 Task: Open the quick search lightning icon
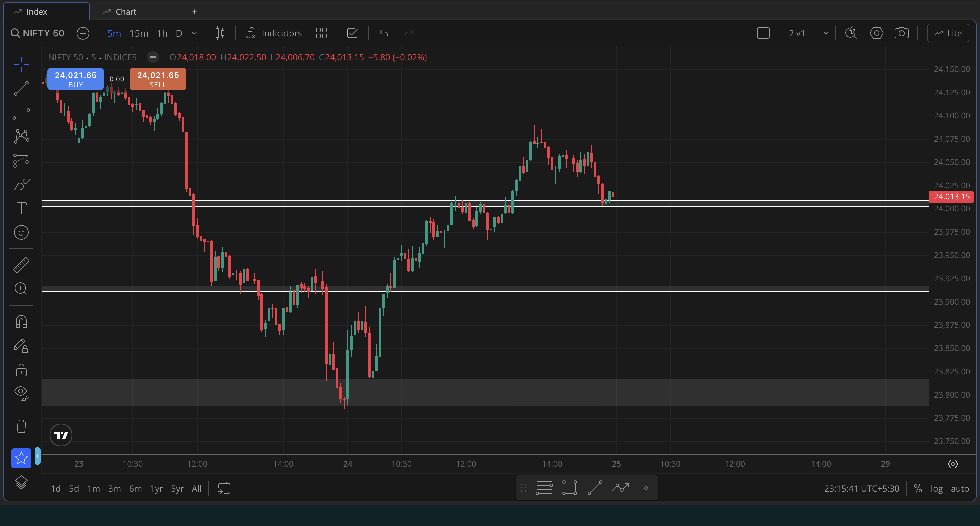tap(851, 33)
